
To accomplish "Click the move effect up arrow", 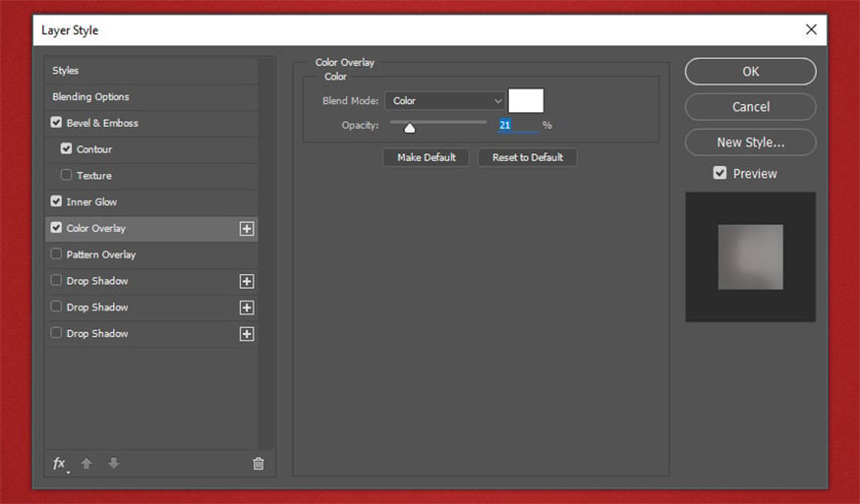I will point(86,464).
